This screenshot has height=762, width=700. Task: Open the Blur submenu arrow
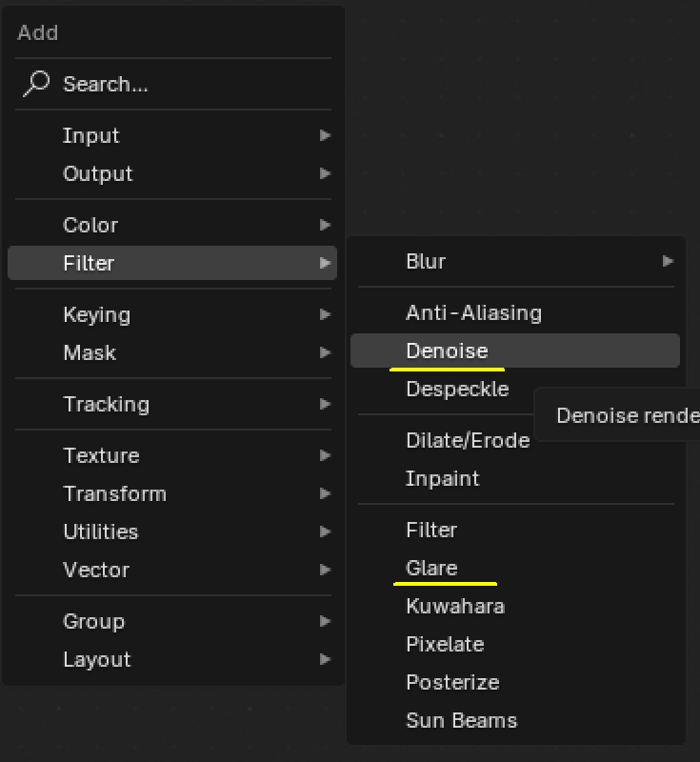(x=668, y=261)
